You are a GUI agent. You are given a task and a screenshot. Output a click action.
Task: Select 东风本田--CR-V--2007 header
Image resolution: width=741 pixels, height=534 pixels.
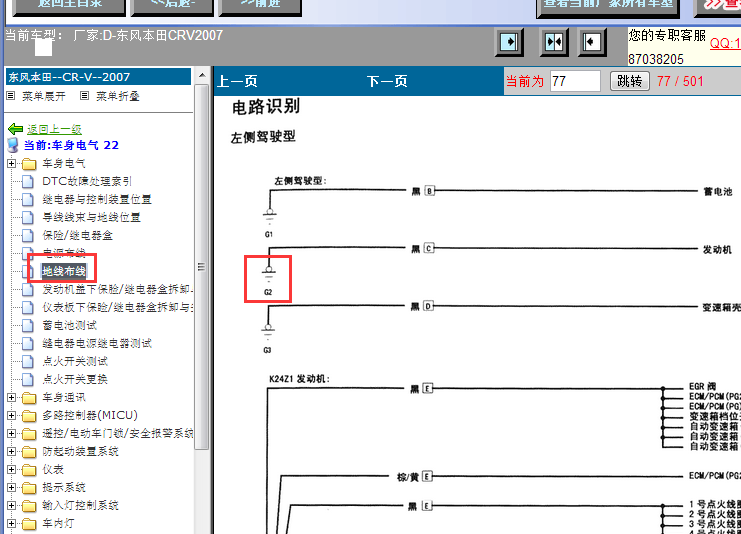[98, 77]
